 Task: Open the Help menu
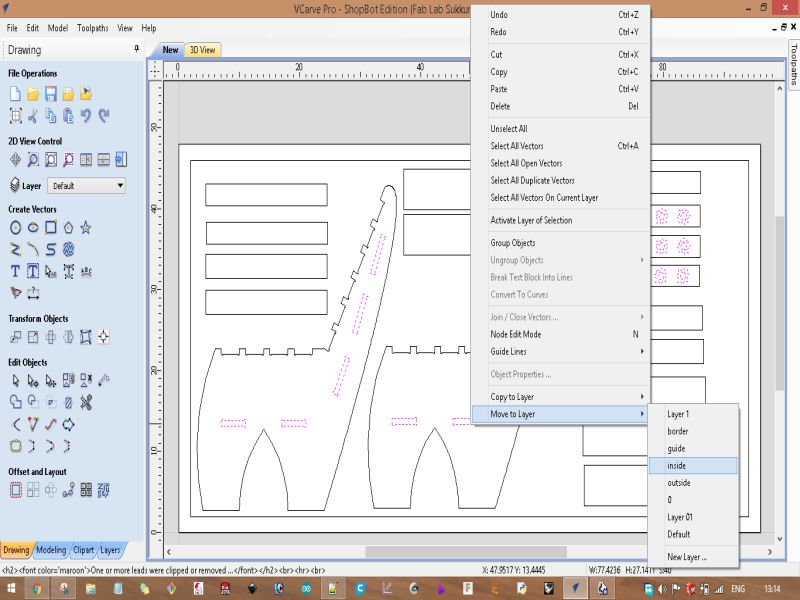click(148, 28)
